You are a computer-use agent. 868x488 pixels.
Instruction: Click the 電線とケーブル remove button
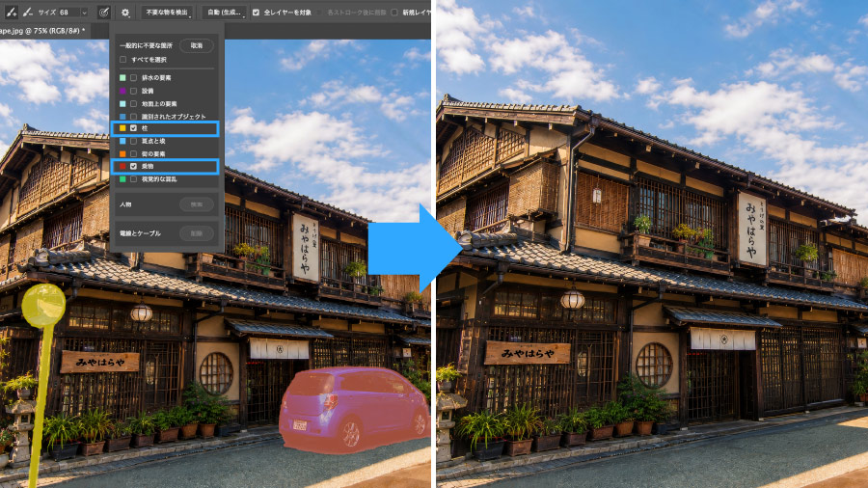[197, 233]
